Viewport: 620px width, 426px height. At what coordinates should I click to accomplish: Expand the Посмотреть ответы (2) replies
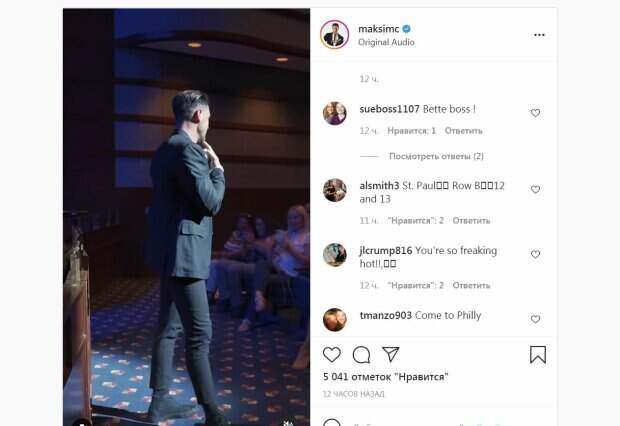click(436, 156)
